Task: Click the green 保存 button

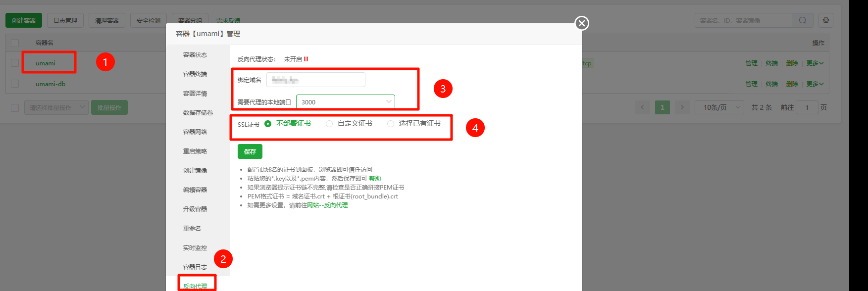Action: click(250, 151)
